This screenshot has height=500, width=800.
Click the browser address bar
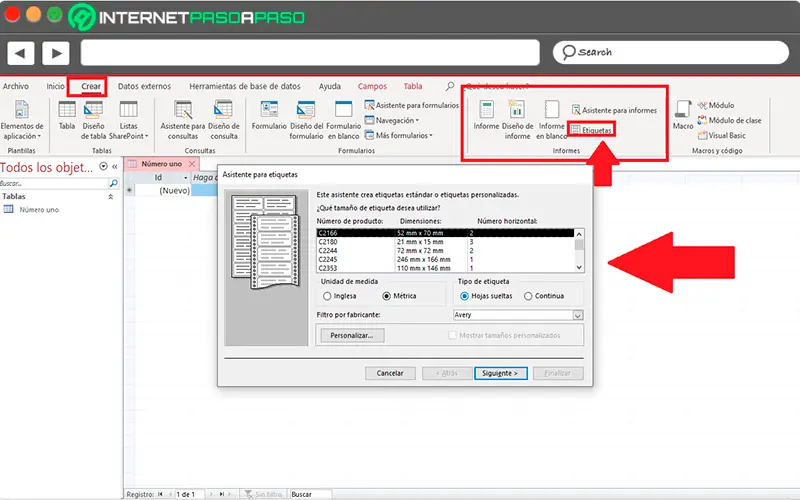[x=310, y=53]
